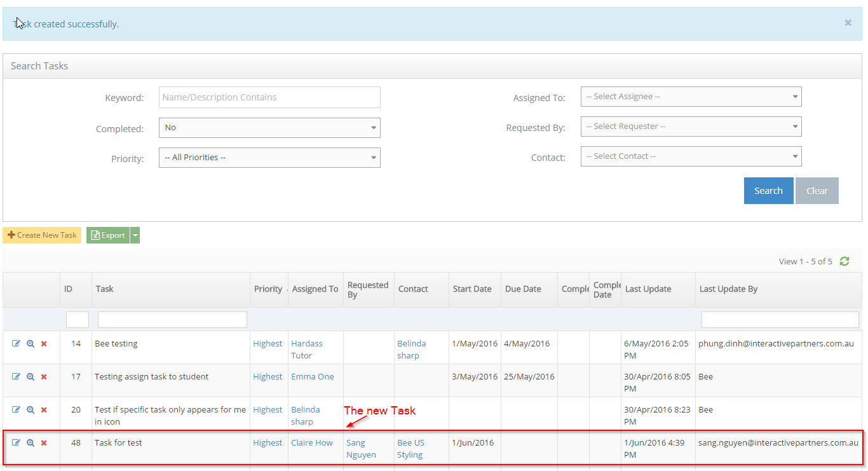Click edit icon for task 14
The width and height of the screenshot is (868, 471).
point(17,344)
